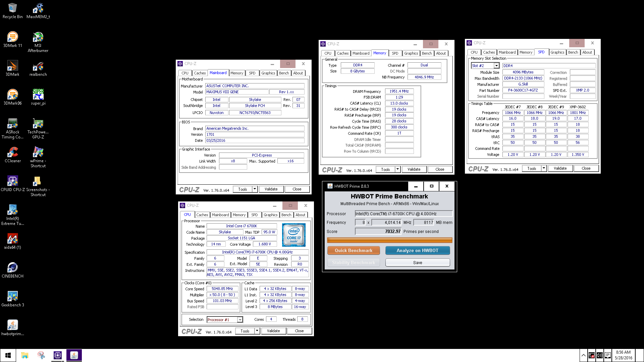Open the volume icon in system tray
Image resolution: width=644 pixels, height=362 pixels.
[x=599, y=355]
